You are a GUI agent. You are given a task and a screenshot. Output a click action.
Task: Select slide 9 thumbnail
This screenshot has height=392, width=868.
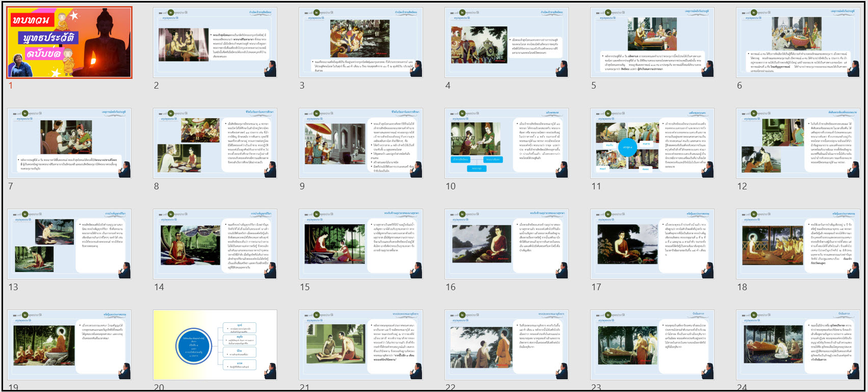click(x=361, y=143)
